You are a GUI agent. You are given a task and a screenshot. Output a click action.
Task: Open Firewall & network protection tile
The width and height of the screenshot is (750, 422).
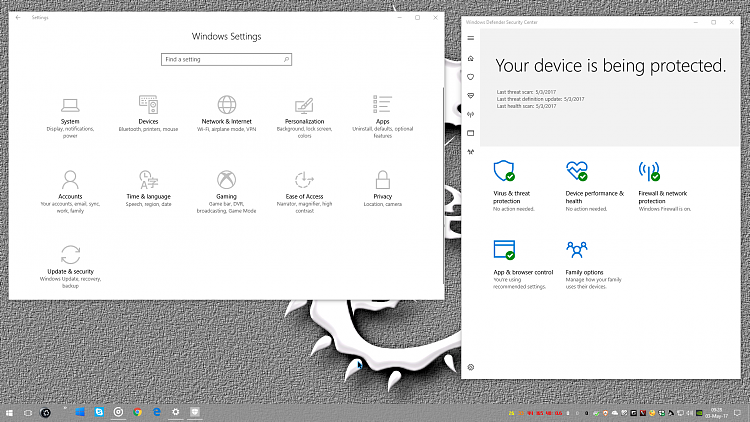[664, 186]
